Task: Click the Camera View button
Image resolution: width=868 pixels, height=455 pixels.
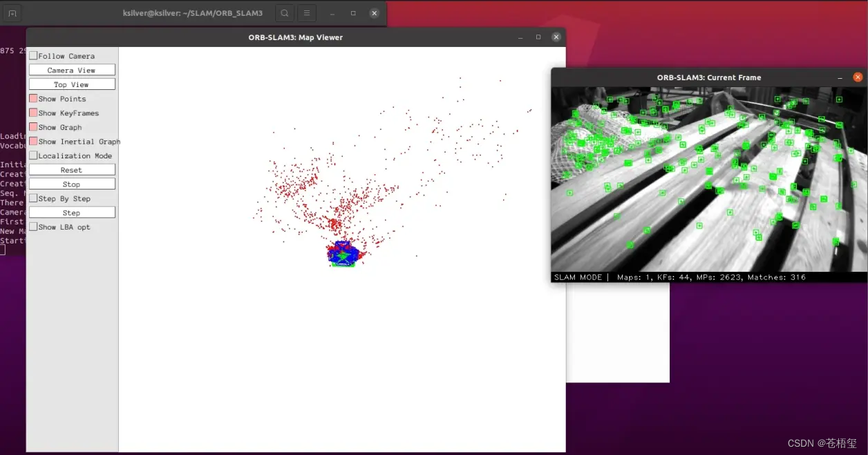Action: [x=72, y=70]
